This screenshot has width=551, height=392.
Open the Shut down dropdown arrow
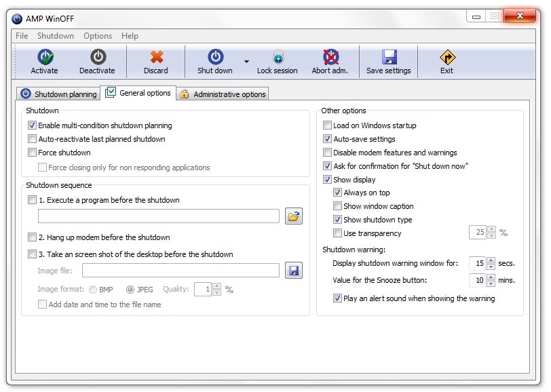coord(246,62)
